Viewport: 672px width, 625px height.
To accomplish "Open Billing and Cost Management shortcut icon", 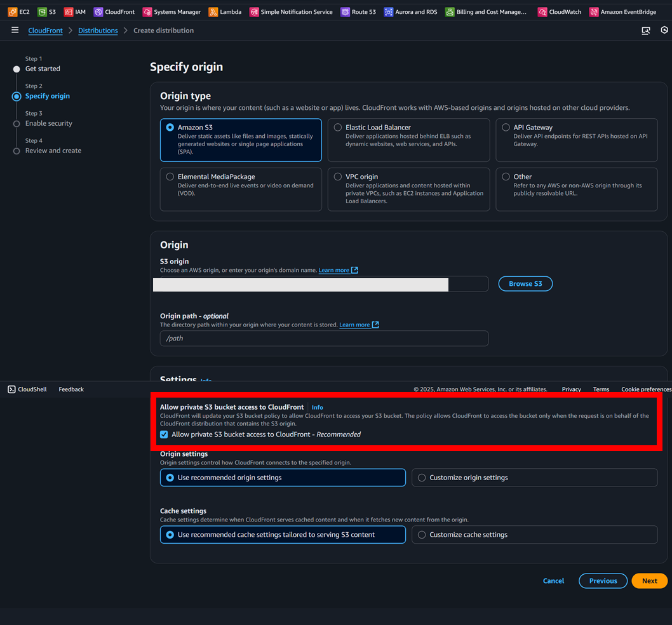I will tap(450, 12).
